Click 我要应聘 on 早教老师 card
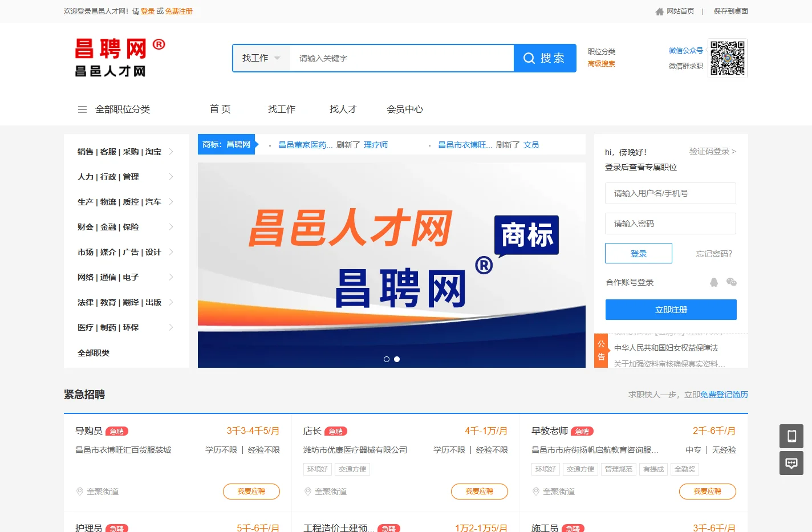The width and height of the screenshot is (812, 532). [708, 492]
